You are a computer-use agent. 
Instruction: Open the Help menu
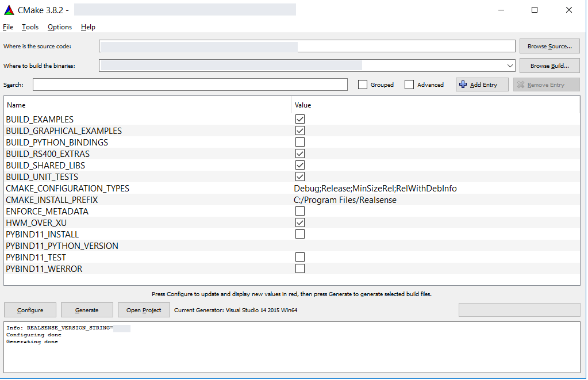[x=88, y=27]
